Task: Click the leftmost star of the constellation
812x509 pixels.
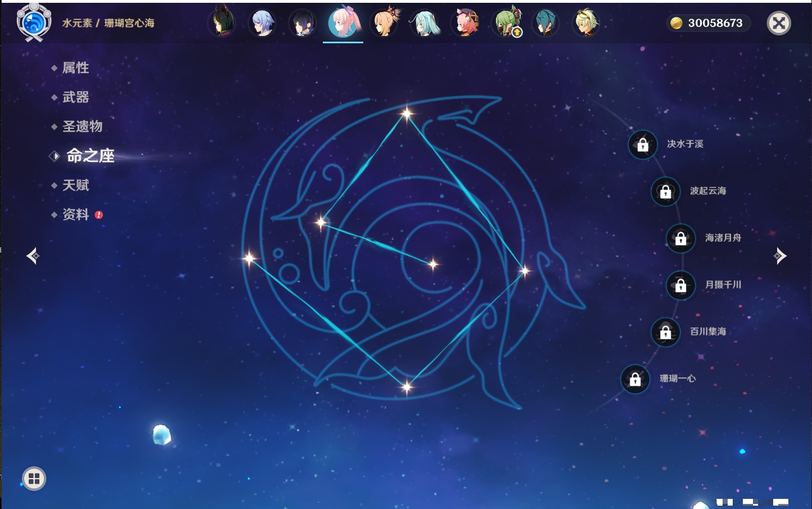Action: coord(249,258)
